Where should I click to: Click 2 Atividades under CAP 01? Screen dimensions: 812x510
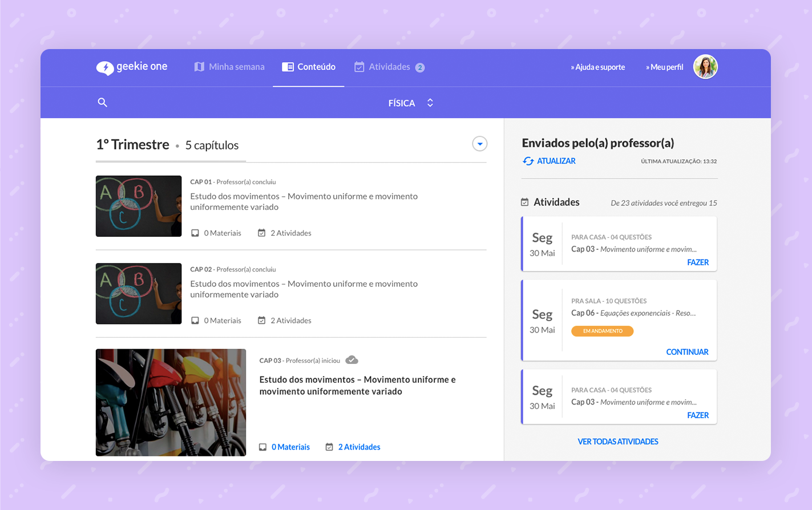click(x=291, y=233)
